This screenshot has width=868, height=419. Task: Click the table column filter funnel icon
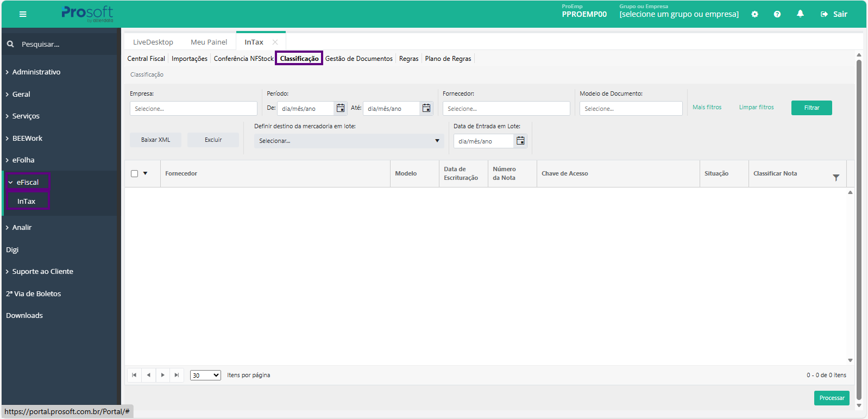pos(836,178)
